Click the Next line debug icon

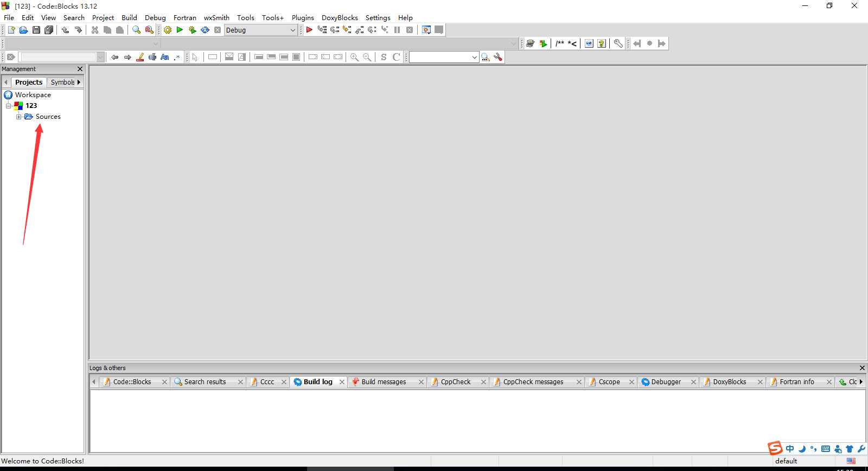[x=335, y=30]
